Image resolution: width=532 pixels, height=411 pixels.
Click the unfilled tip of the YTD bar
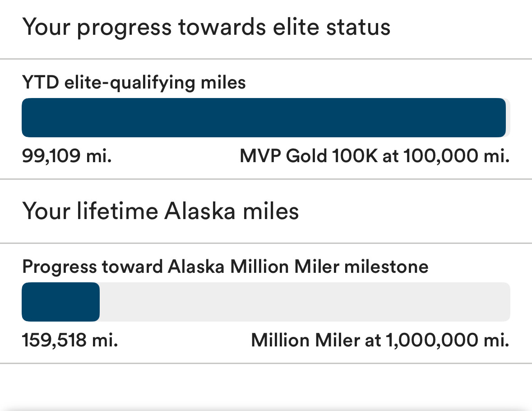coord(508,117)
